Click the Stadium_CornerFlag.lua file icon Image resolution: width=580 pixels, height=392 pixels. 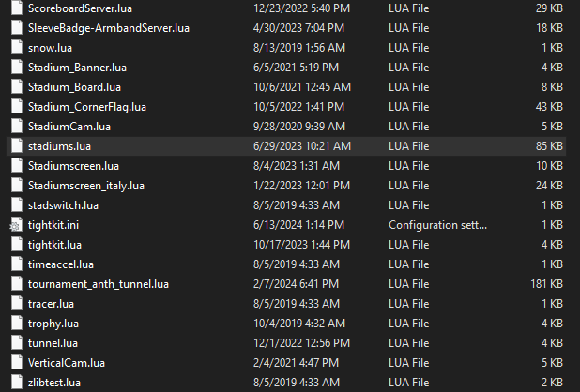[17, 107]
